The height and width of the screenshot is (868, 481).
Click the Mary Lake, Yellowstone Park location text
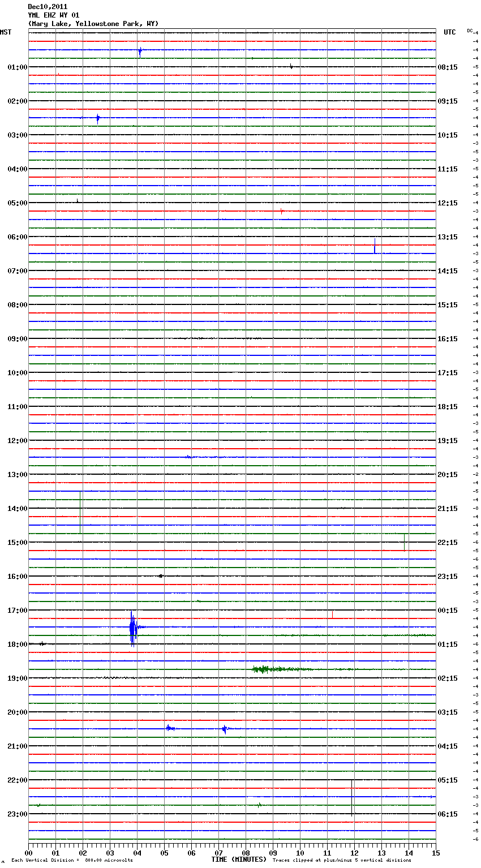point(93,24)
